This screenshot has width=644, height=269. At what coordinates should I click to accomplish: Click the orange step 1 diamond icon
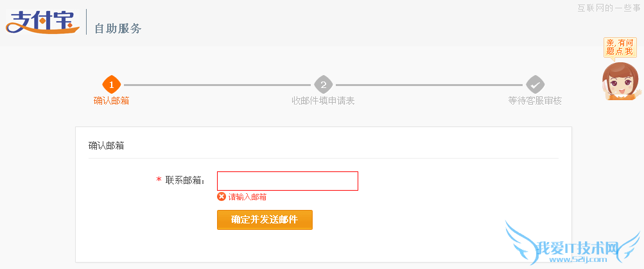point(112,85)
